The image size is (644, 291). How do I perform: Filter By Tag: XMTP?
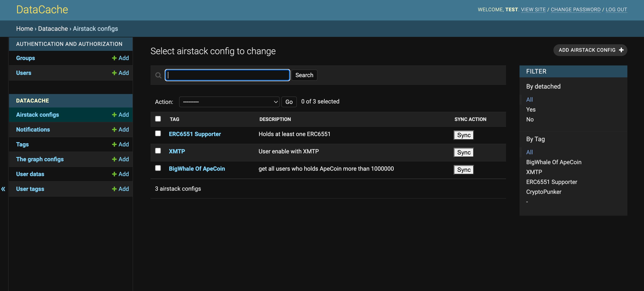click(x=534, y=172)
